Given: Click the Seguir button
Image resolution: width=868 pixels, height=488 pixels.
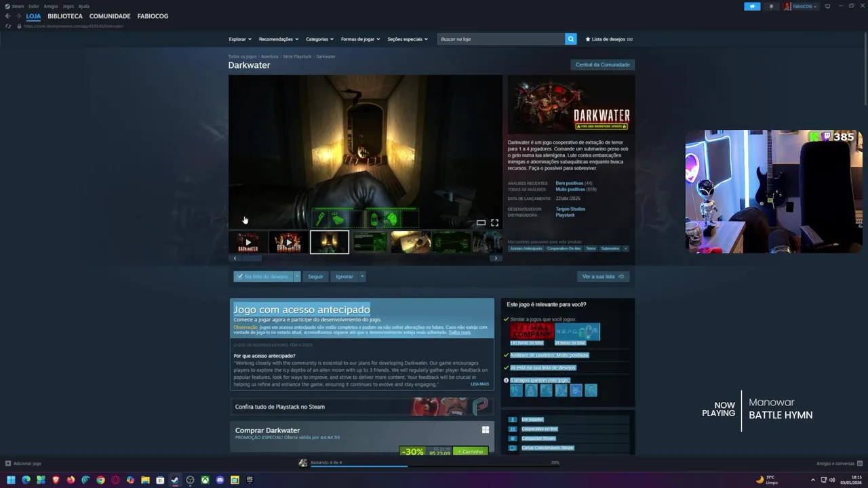Looking at the screenshot, I should pos(315,277).
